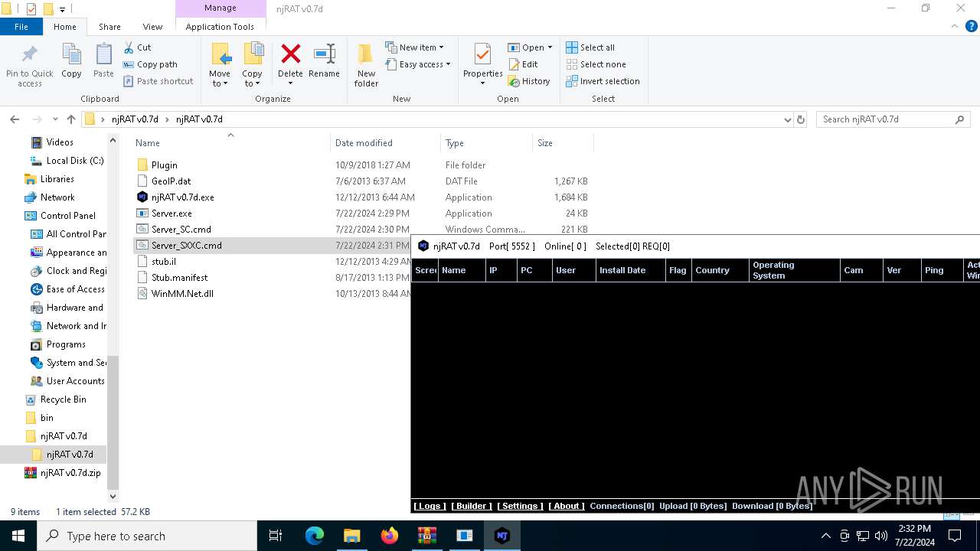Screen dimensions: 980x551
Task: Collapse the ribbon chevron
Action: [955, 26]
